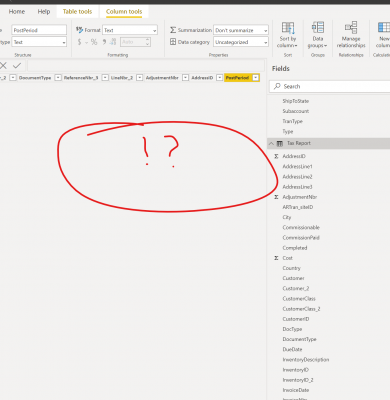This screenshot has width=390, height=400.
Task: Click the thousands separator comma icon
Action: click(104, 42)
